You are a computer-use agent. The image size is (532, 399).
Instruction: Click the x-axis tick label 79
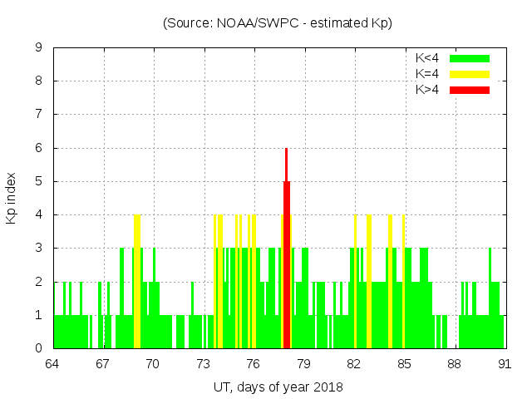(x=303, y=363)
